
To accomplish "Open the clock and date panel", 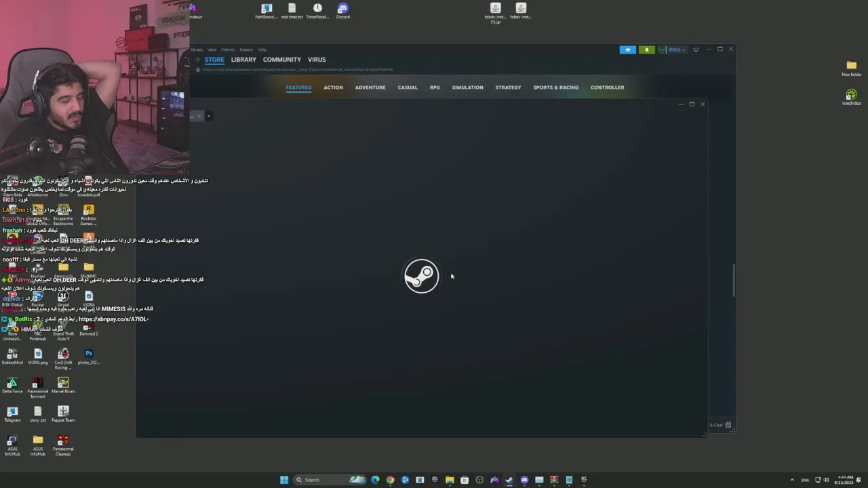I will point(845,480).
